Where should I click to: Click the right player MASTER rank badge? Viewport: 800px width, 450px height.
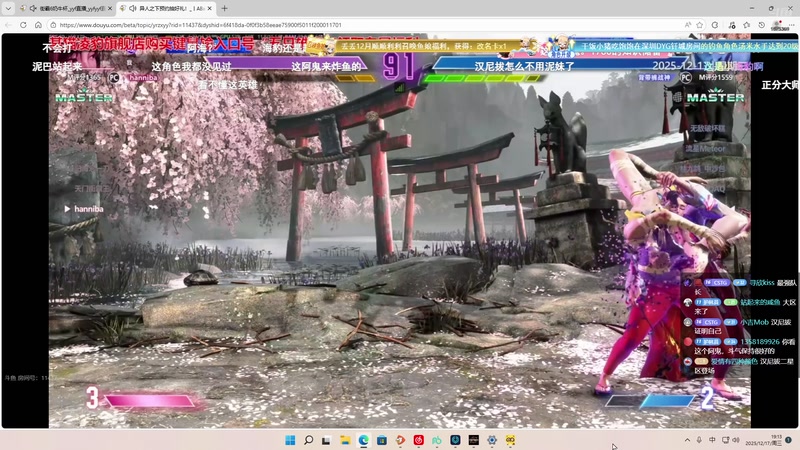[715, 96]
